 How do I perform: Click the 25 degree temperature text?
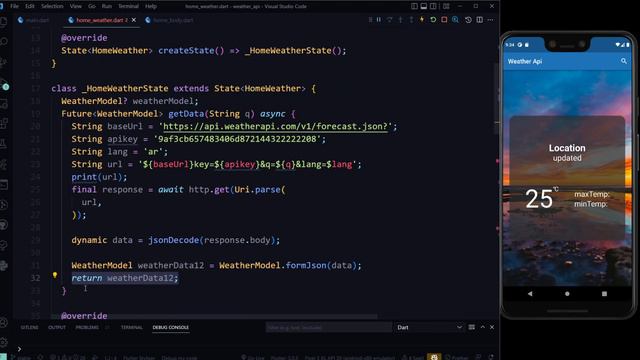[x=539, y=199]
